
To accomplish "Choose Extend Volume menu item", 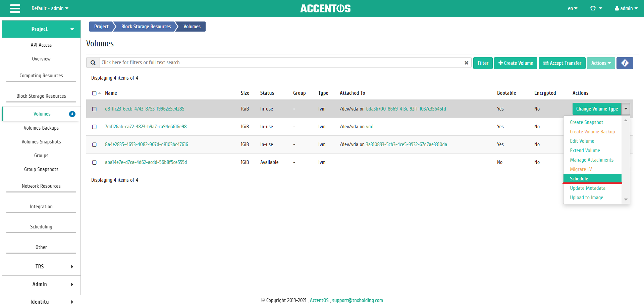I will click(x=585, y=150).
